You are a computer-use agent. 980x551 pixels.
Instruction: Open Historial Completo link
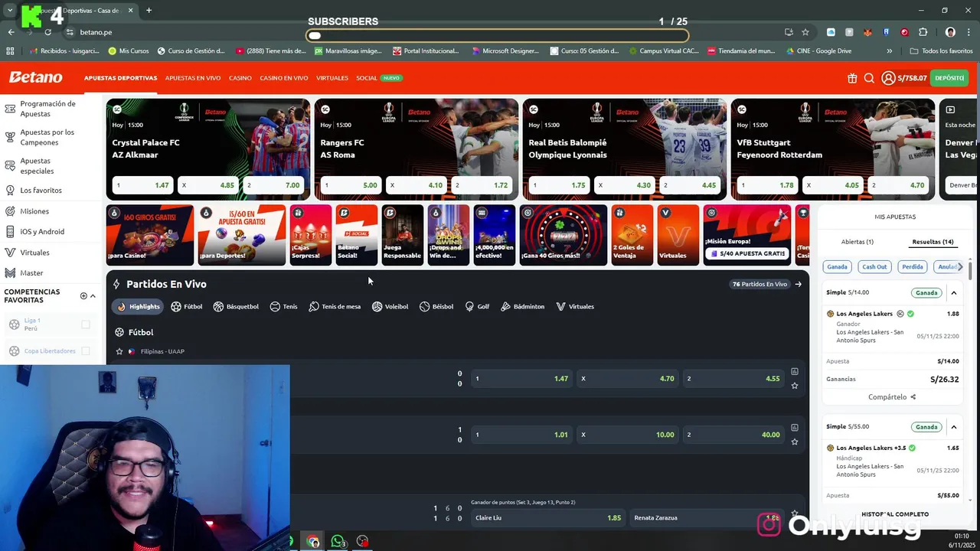click(x=895, y=514)
